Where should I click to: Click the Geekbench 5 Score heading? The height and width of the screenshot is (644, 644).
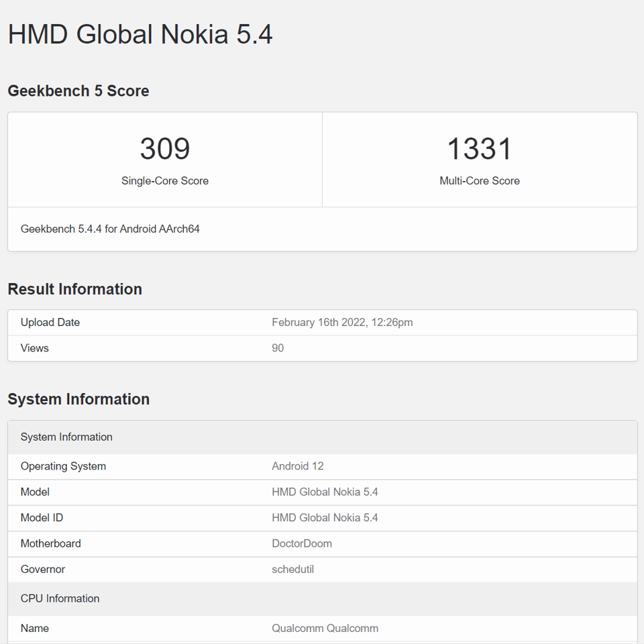click(x=78, y=91)
